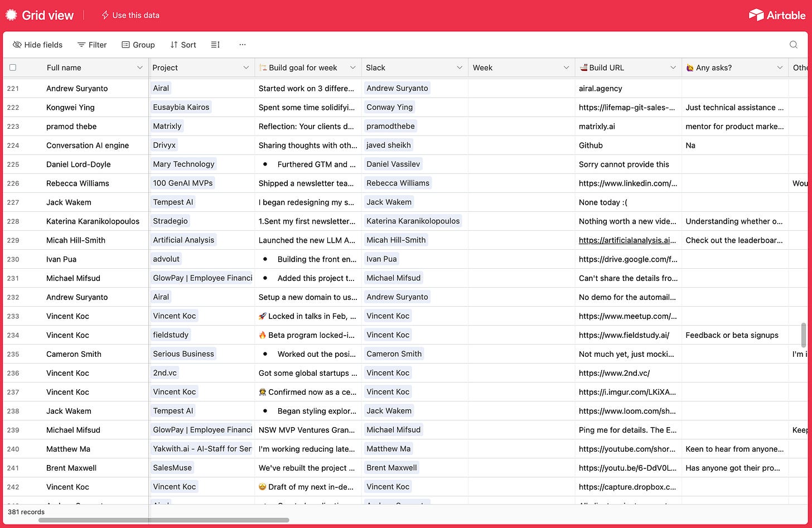This screenshot has width=812, height=528.
Task: Click the advolut project tag
Action: click(167, 259)
